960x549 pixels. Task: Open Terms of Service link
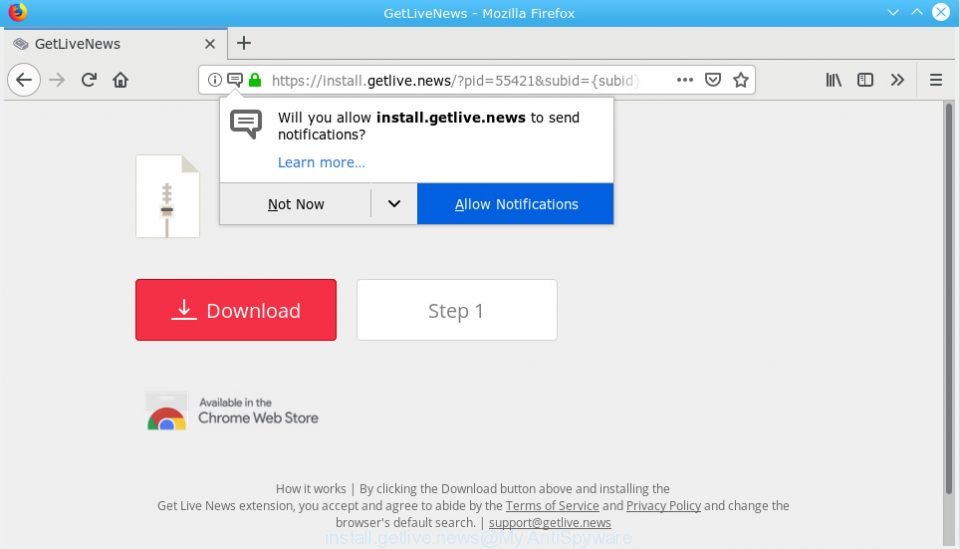tap(552, 506)
